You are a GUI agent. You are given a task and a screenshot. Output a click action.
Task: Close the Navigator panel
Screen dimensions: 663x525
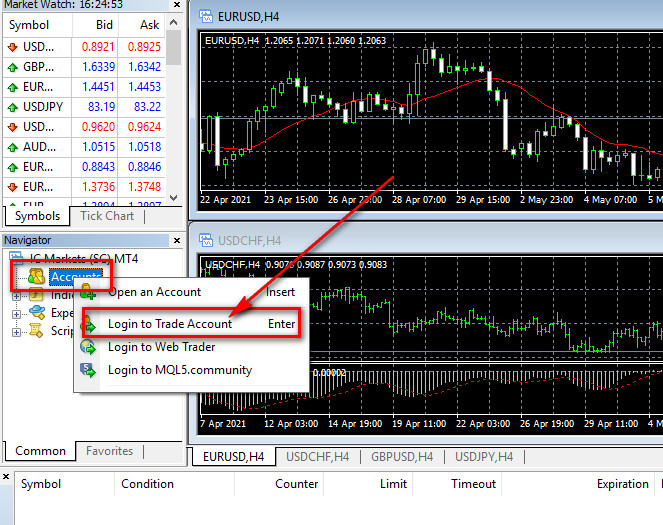click(175, 240)
